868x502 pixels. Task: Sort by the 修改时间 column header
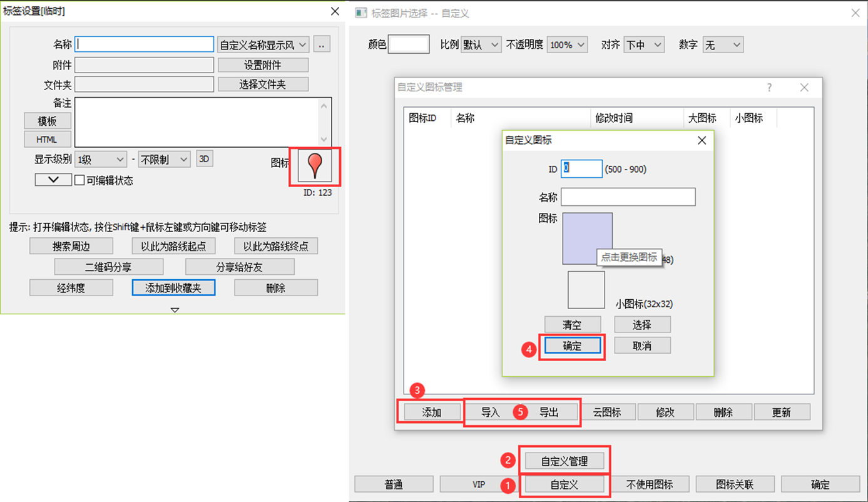613,118
